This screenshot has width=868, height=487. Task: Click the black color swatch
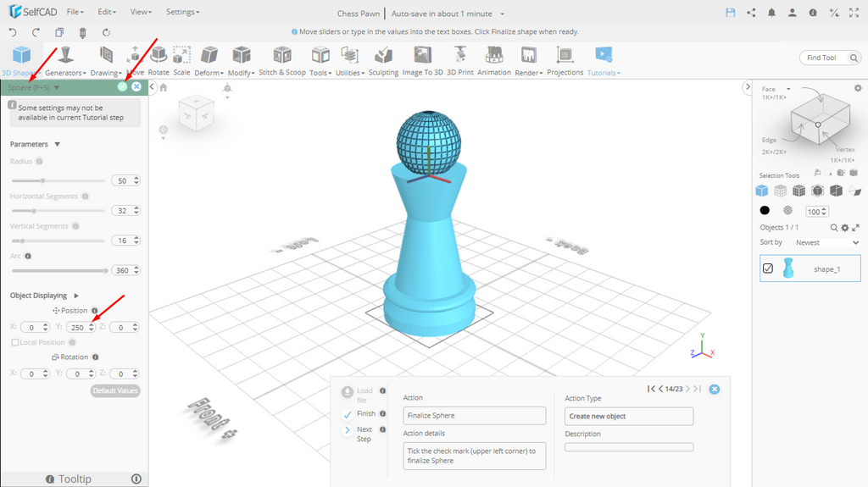[765, 211]
